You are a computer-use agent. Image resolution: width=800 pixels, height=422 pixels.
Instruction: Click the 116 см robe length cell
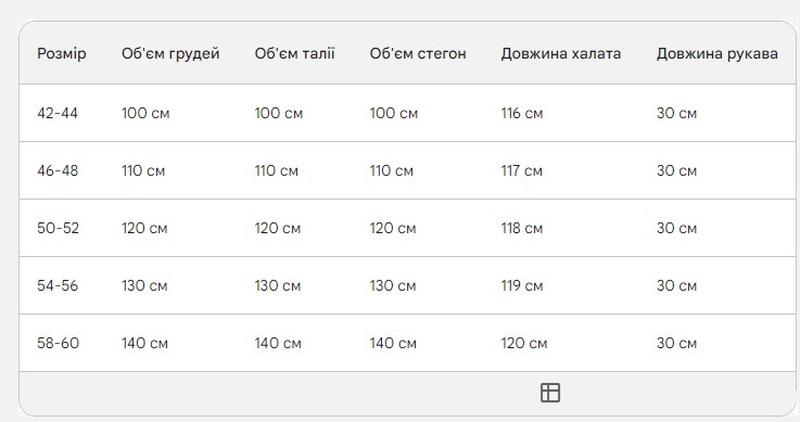[x=522, y=113]
